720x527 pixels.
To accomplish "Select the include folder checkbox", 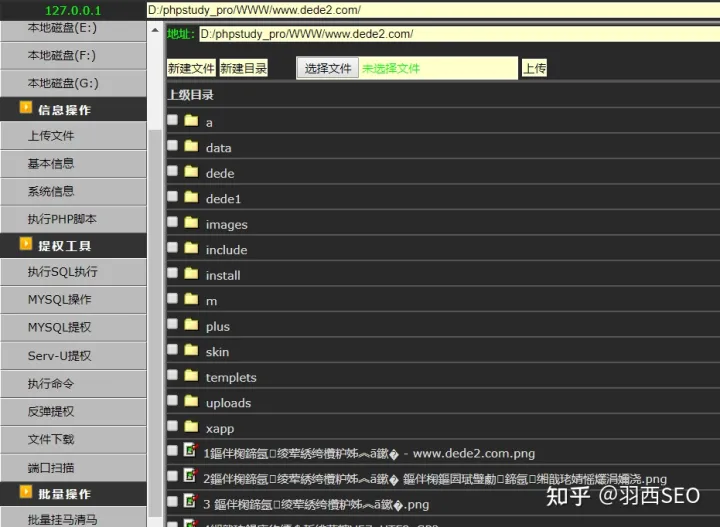I will (172, 247).
